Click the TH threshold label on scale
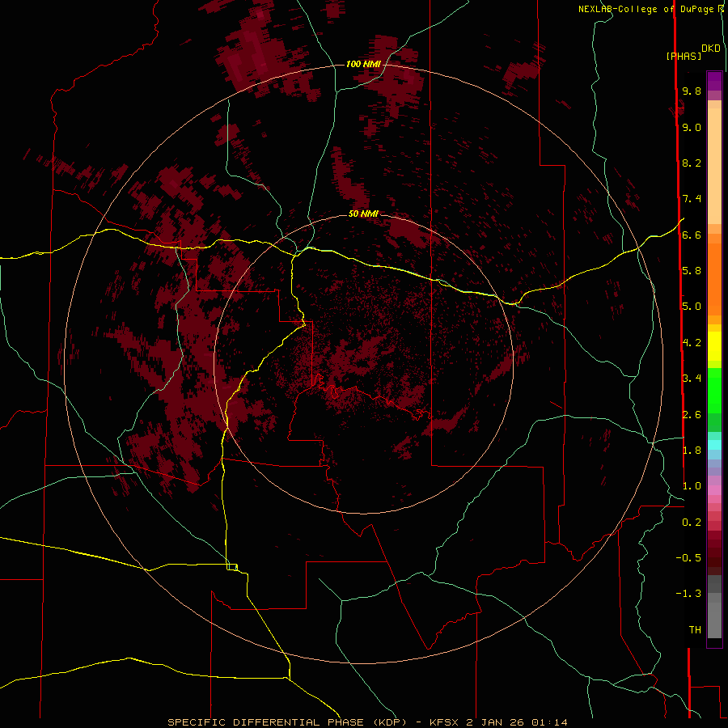Screen dimensions: 728x728 point(695,629)
